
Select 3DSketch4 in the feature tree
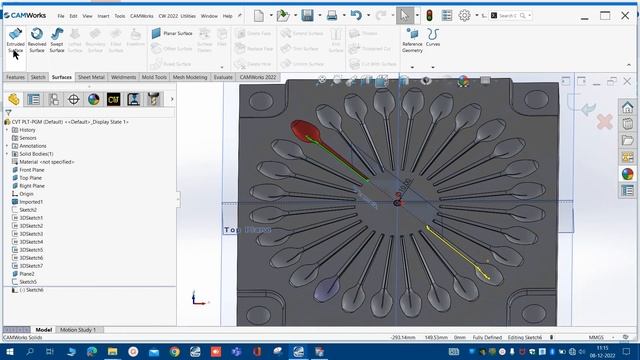(x=31, y=242)
